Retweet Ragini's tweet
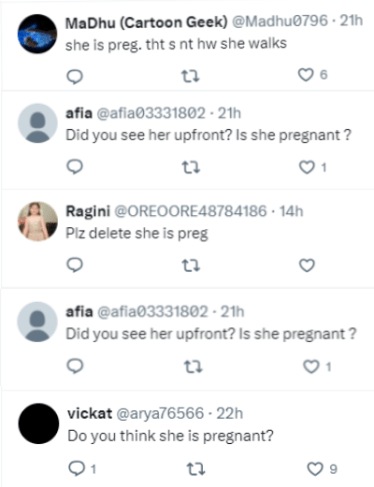This screenshot has height=487, width=374. pyautogui.click(x=191, y=266)
